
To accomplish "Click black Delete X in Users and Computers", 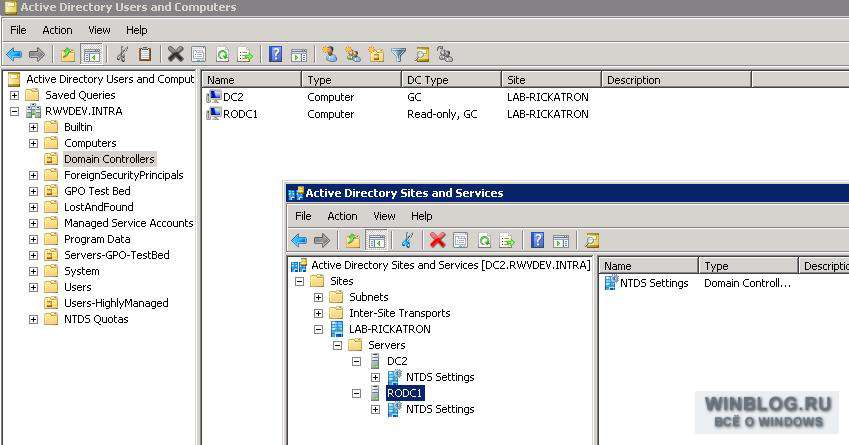I will 175,54.
